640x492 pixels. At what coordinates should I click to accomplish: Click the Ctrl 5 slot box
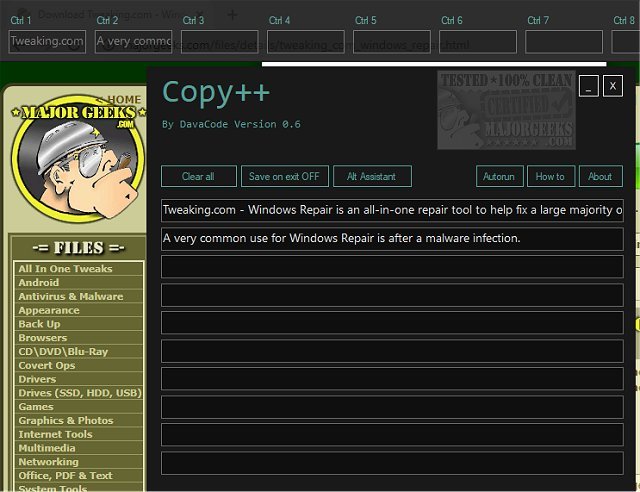392,42
